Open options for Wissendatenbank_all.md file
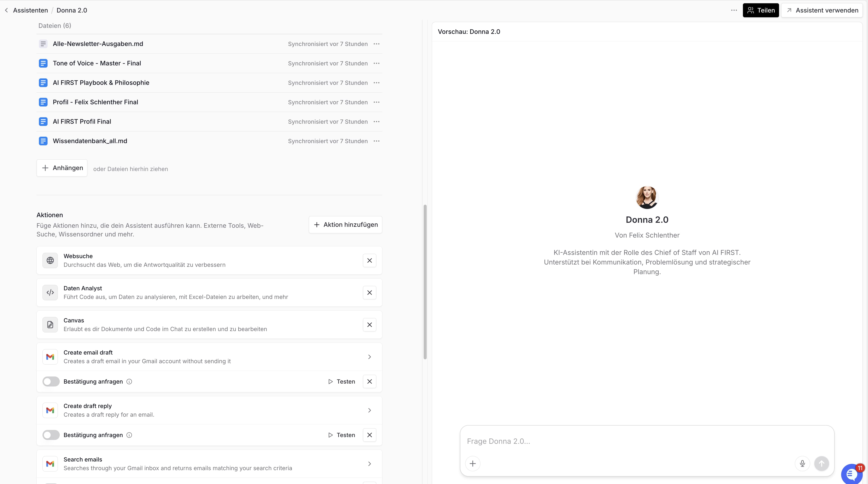The height and width of the screenshot is (484, 868). pos(376,141)
